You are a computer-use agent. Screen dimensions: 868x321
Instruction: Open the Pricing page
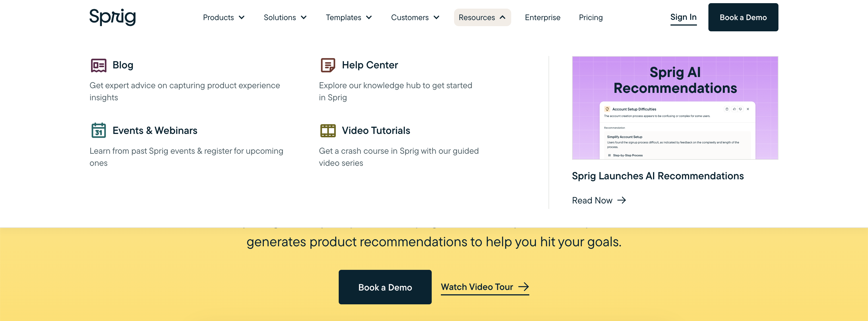[591, 18]
